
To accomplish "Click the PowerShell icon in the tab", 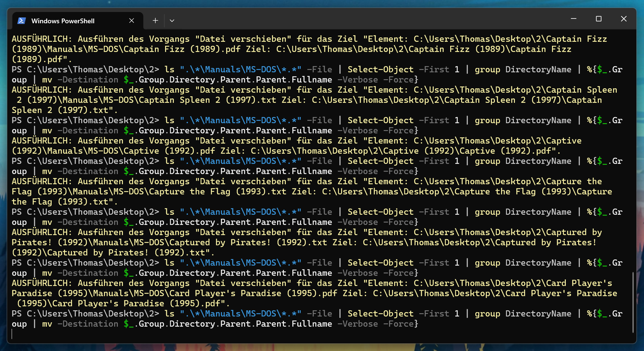I will pyautogui.click(x=21, y=21).
